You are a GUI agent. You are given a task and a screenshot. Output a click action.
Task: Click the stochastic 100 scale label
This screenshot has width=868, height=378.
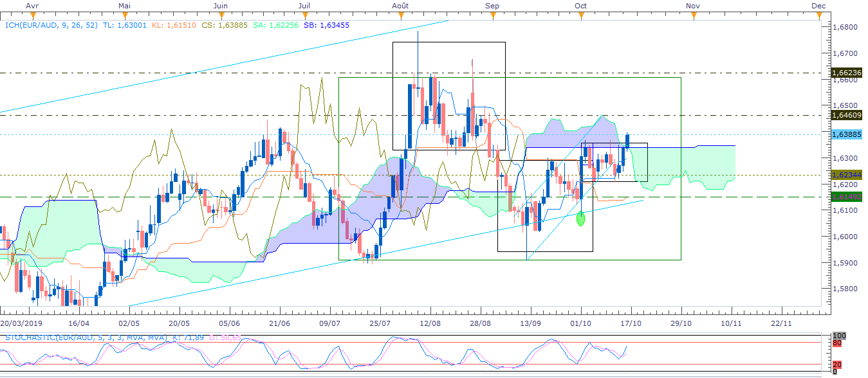pyautogui.click(x=838, y=336)
